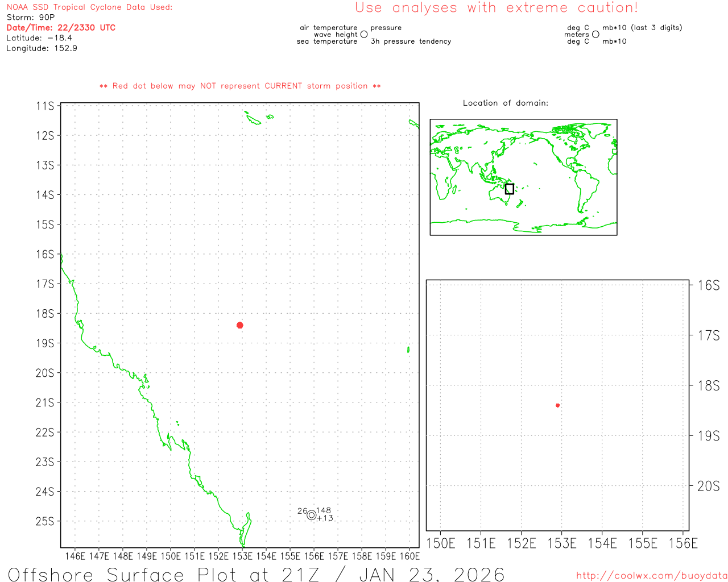Open the coolwx.com/buoydata link
The image size is (728, 582).
coord(652,575)
